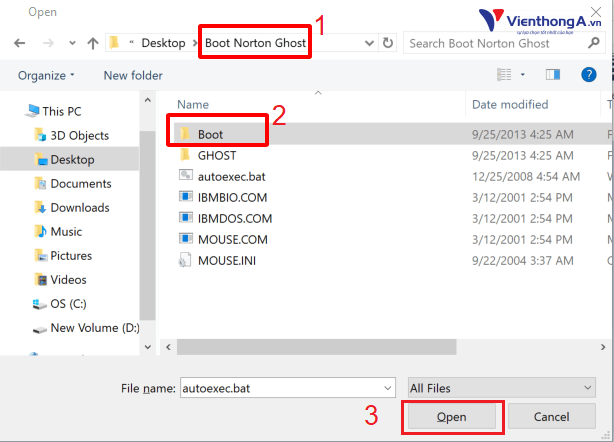The image size is (614, 442).
Task: Click the folder icon in address bar
Action: 114,42
